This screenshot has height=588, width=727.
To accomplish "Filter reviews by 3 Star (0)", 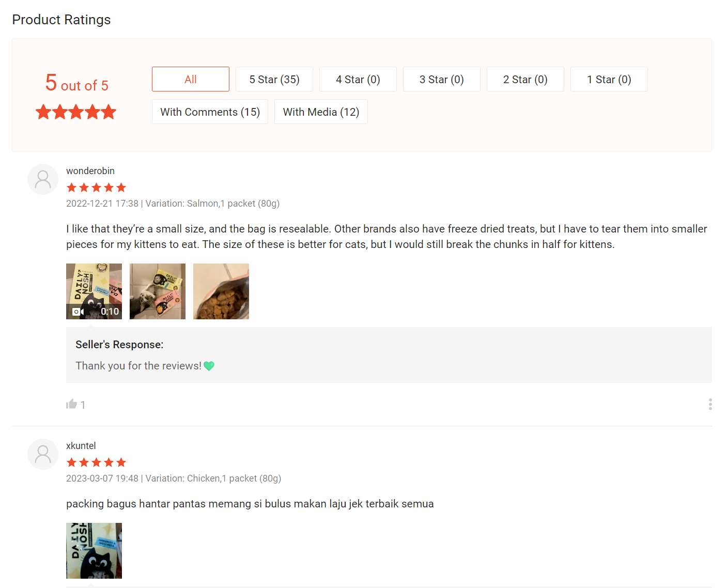I will tap(442, 79).
